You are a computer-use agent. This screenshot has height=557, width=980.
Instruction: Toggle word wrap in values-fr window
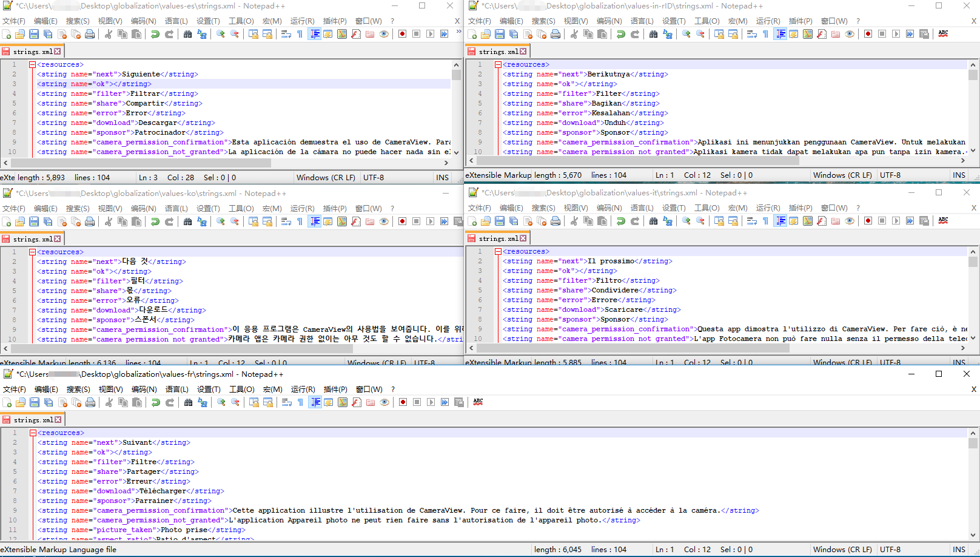tap(287, 402)
